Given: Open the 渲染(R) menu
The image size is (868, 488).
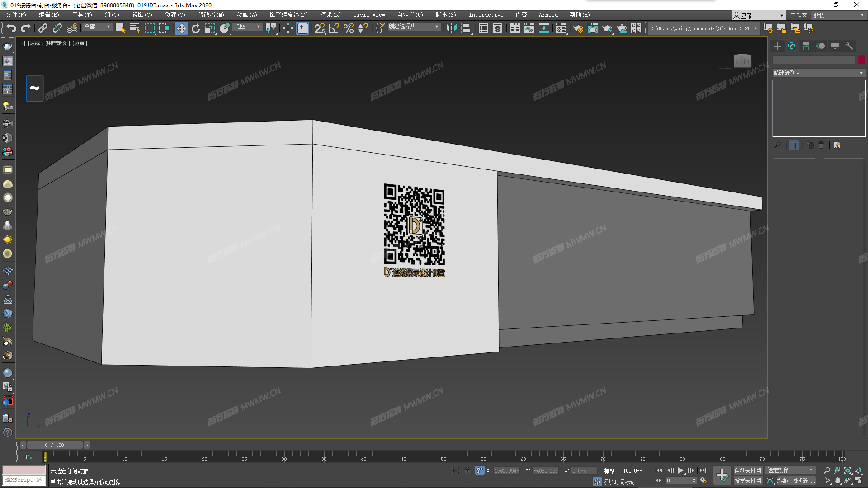Looking at the screenshot, I should tap(331, 15).
